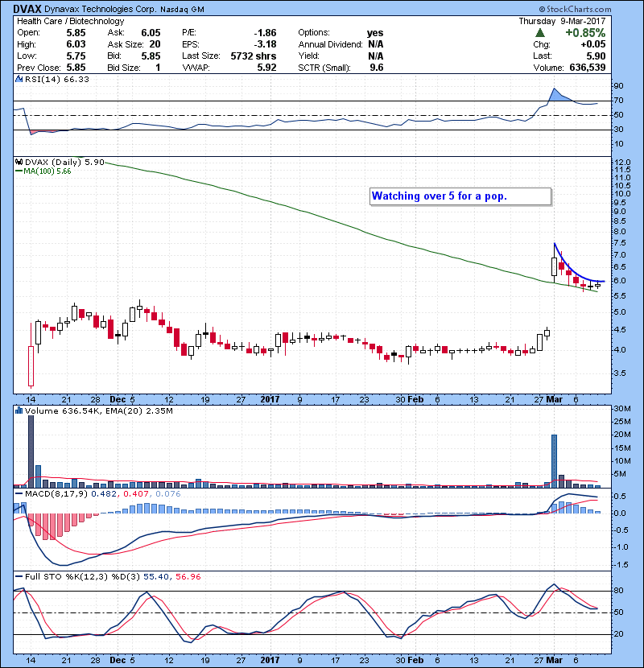Viewport: 644px width, 668px height.
Task: Click the Thursday 9-Mar-2017 date
Action: tap(562, 21)
